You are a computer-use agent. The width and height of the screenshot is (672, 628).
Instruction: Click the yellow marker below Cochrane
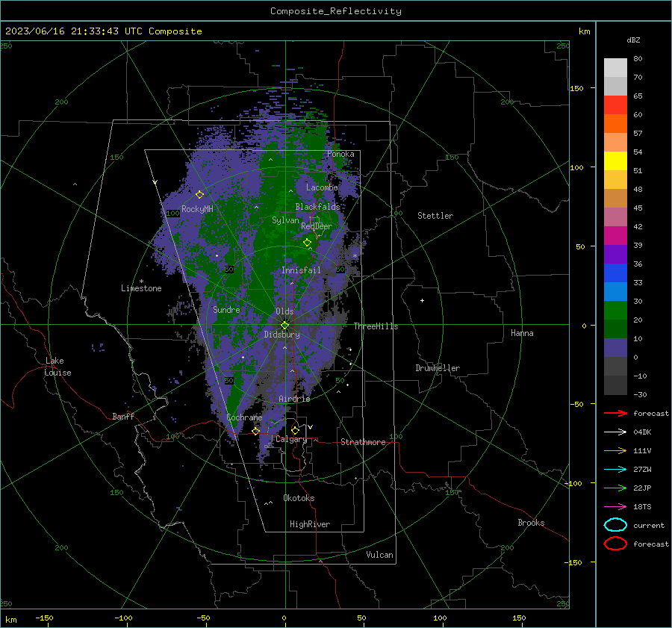(255, 431)
